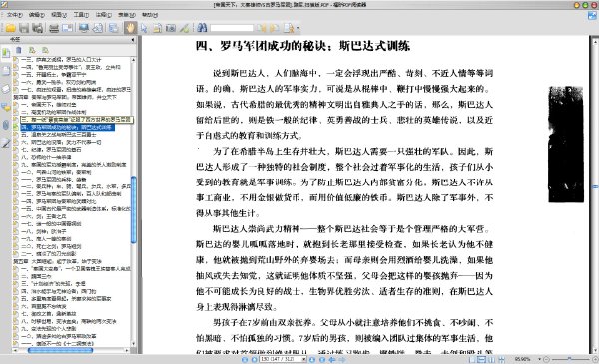Select the arrow Select Text tool

[144, 28]
